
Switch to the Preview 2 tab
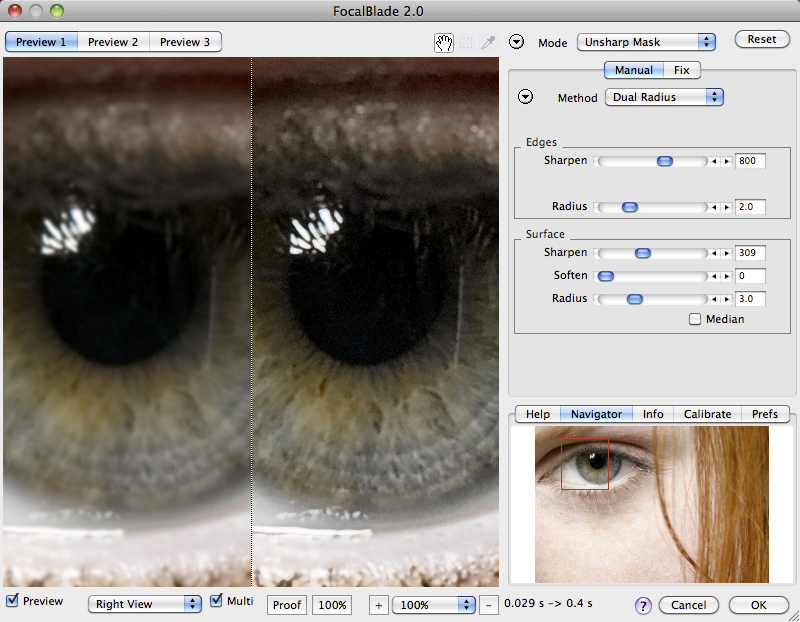[x=113, y=42]
